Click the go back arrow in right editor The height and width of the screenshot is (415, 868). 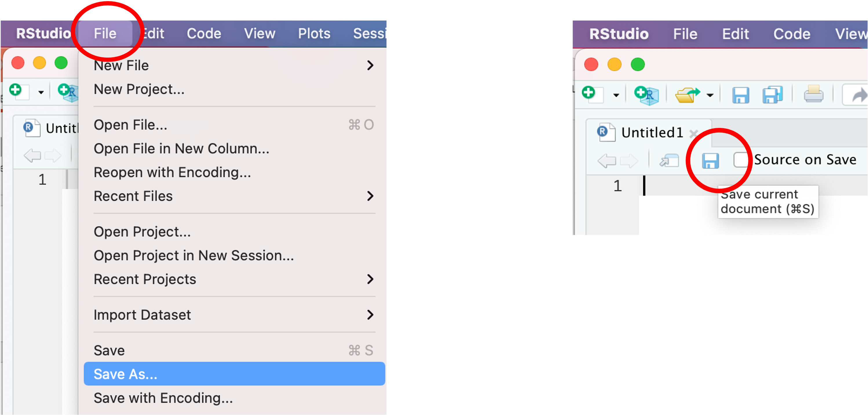pyautogui.click(x=606, y=161)
